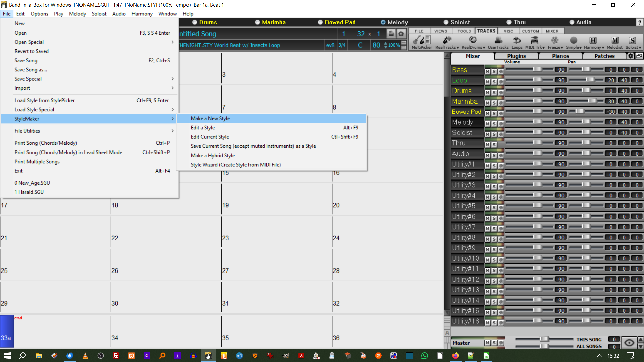
Task: Click the Simple tracks button
Action: pyautogui.click(x=574, y=42)
